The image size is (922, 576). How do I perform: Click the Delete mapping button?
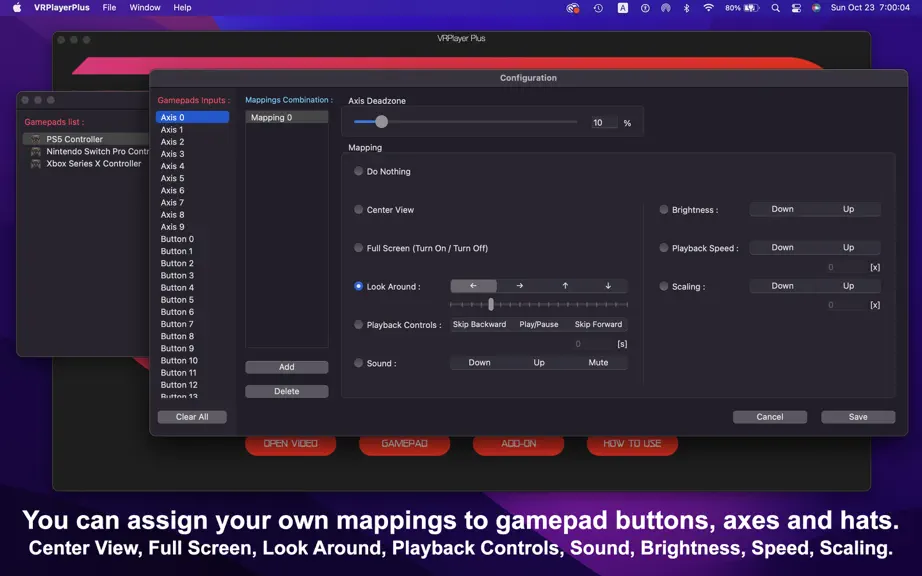286,391
